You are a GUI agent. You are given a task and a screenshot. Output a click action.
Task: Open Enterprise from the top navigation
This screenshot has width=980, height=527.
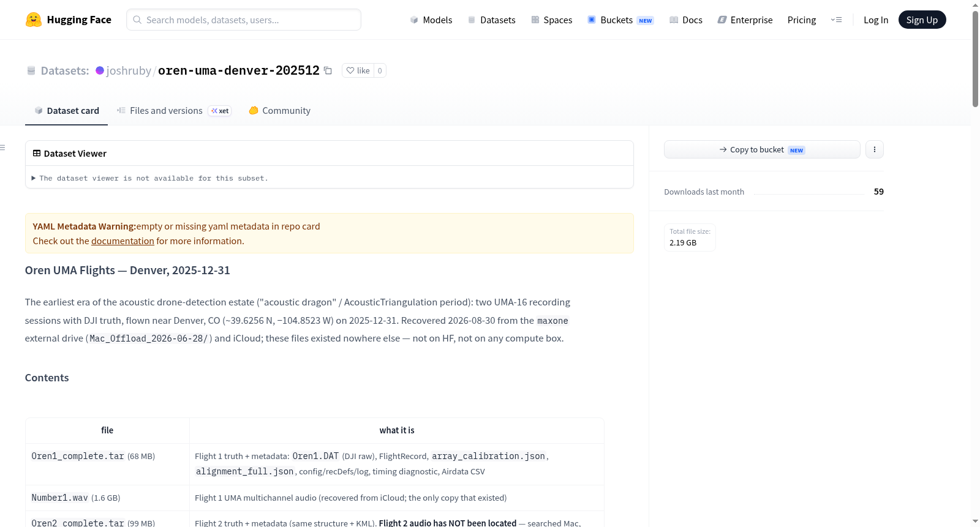(x=745, y=20)
